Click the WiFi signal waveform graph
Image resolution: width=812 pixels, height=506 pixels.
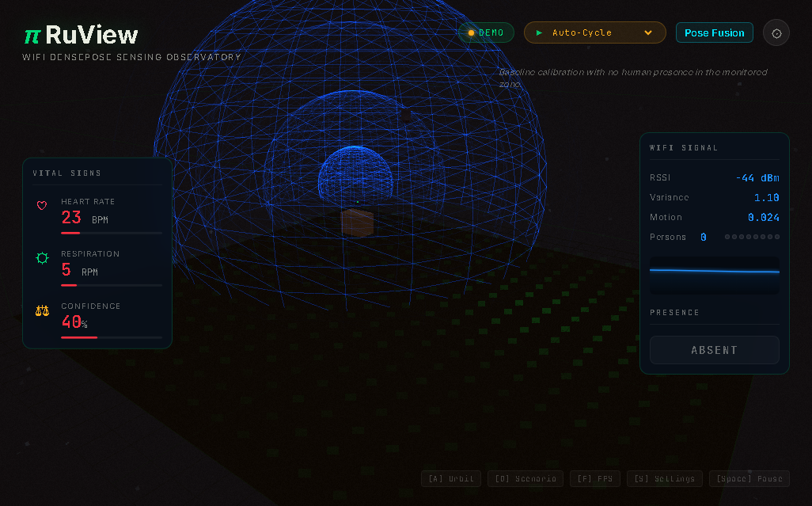pos(714,275)
